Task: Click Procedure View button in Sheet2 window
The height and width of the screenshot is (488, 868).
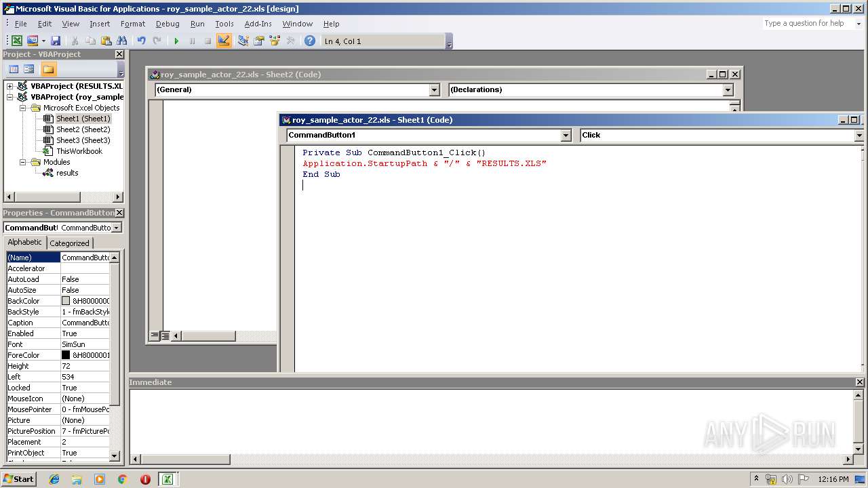Action: point(155,335)
